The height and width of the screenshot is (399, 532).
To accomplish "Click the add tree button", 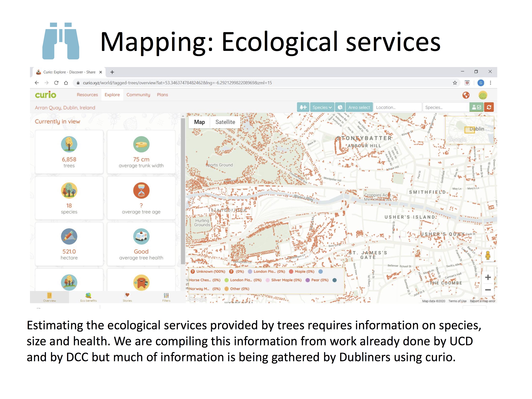I will pyautogui.click(x=303, y=107).
